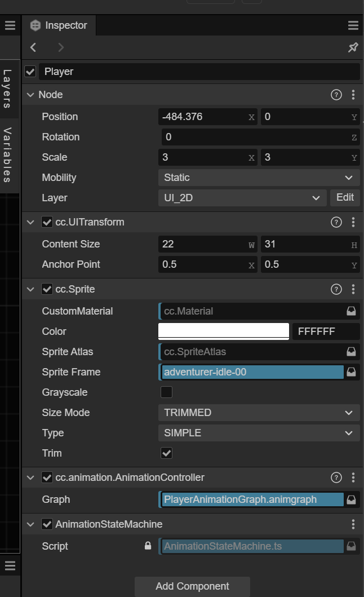Click Sprite Frame asset picker icon
This screenshot has height=597, width=364.
coord(352,372)
